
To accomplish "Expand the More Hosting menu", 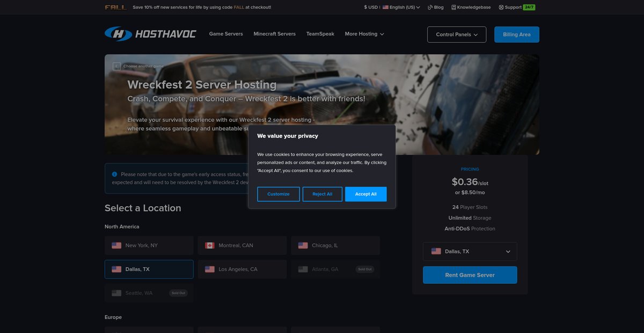I will pos(364,34).
